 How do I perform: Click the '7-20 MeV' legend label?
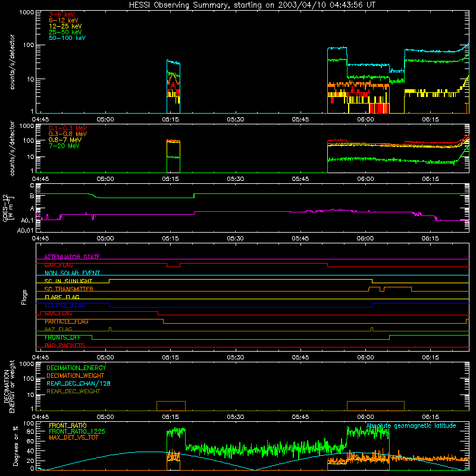(64, 146)
